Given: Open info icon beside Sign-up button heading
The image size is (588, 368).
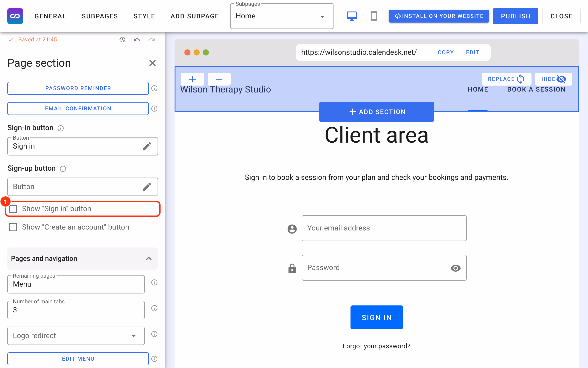Looking at the screenshot, I should 63,169.
